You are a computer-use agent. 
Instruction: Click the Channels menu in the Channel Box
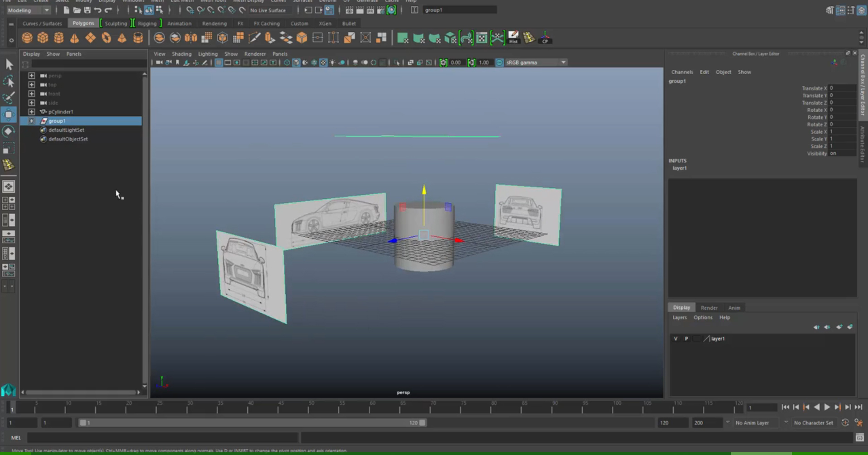click(x=682, y=72)
